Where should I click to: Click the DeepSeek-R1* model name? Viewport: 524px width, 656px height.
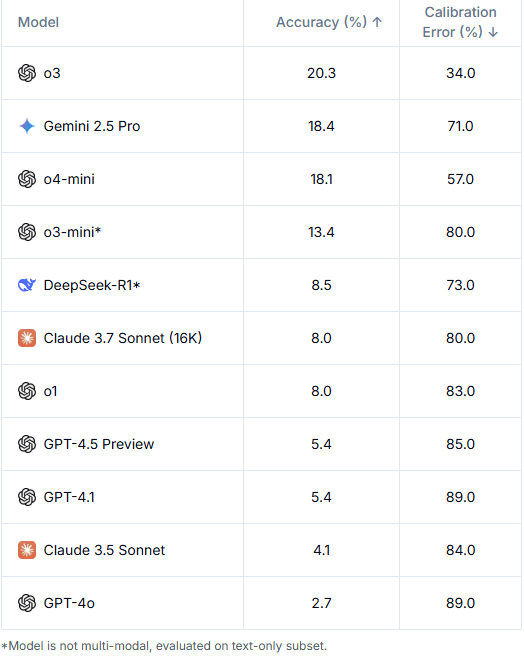92,285
